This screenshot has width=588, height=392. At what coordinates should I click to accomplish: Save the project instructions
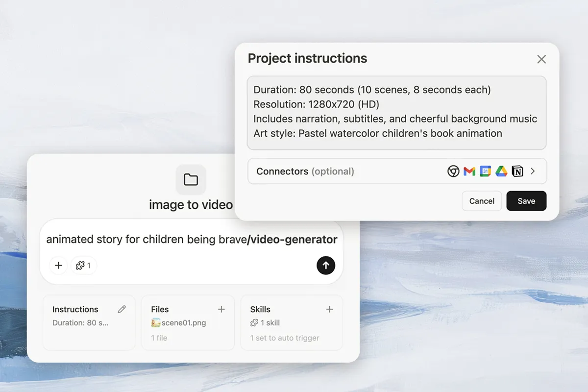(x=526, y=201)
